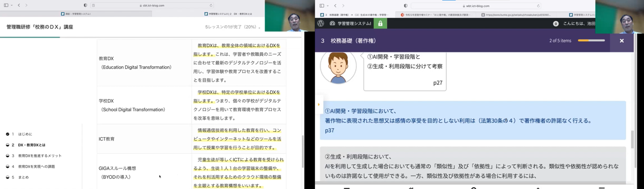Screen dimensions: 644x189
Task: Go forward in the right Safari window
Action: (x=343, y=6)
